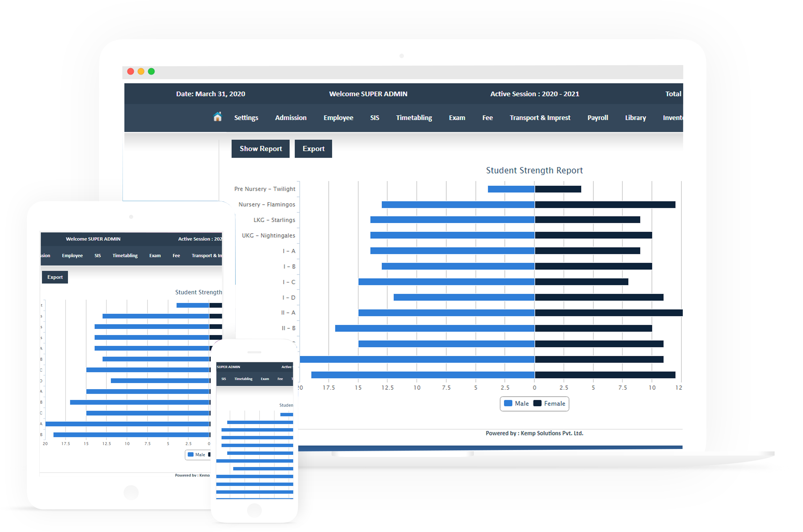Open Exam menu on tablet screen
Viewport: 803px width, 532px height.
pos(155,256)
